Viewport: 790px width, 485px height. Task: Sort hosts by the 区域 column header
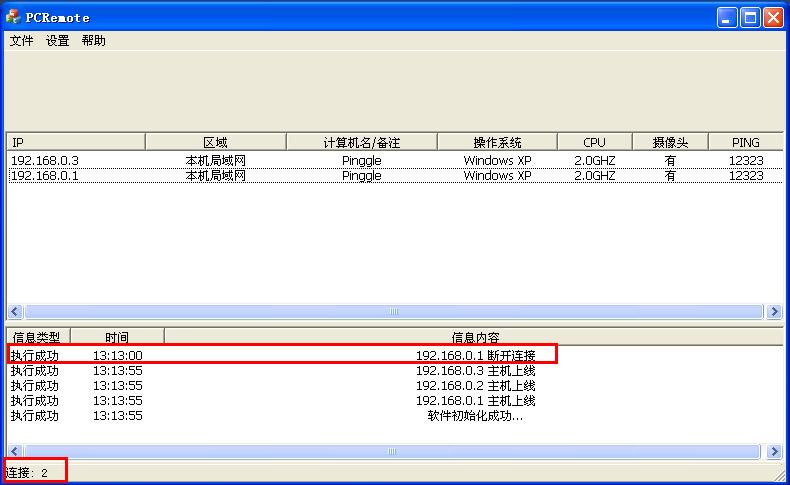pyautogui.click(x=216, y=142)
